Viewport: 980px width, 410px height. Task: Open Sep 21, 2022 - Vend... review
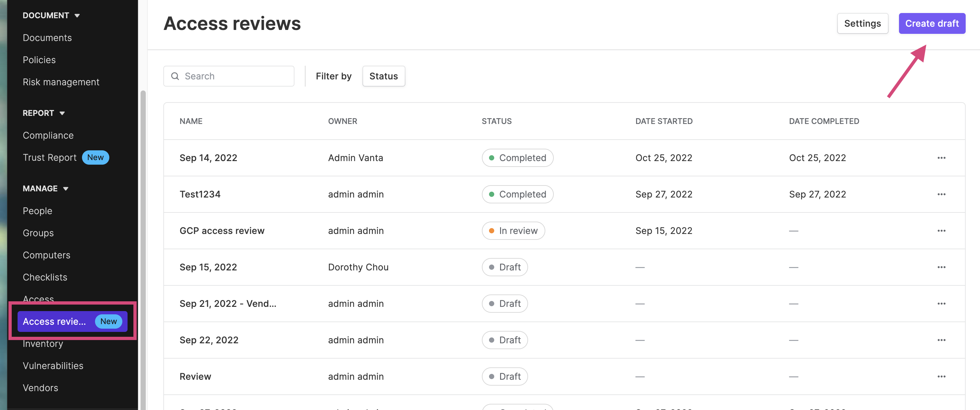pos(228,304)
